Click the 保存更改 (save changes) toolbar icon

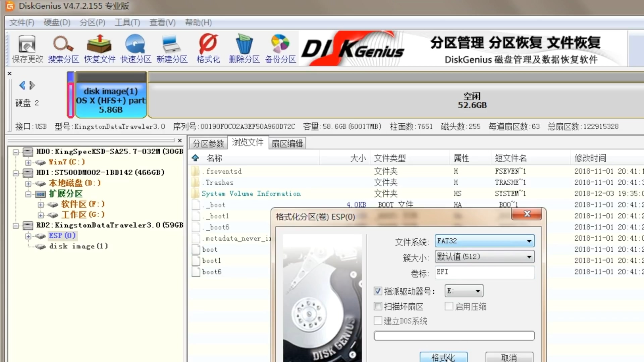click(27, 49)
